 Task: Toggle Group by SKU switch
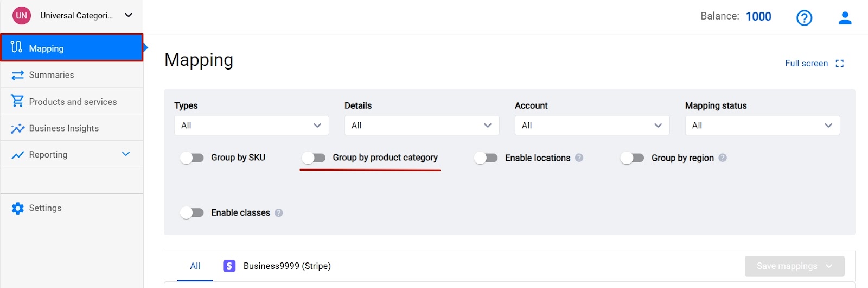[x=192, y=158]
